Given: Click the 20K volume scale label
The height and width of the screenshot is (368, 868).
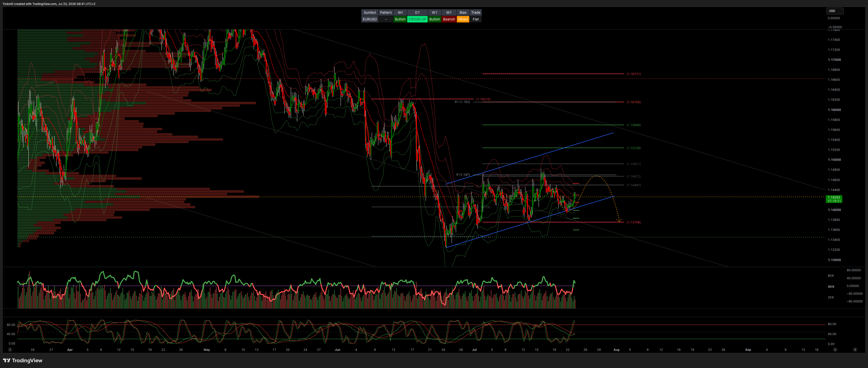Looking at the screenshot, I should point(831,298).
